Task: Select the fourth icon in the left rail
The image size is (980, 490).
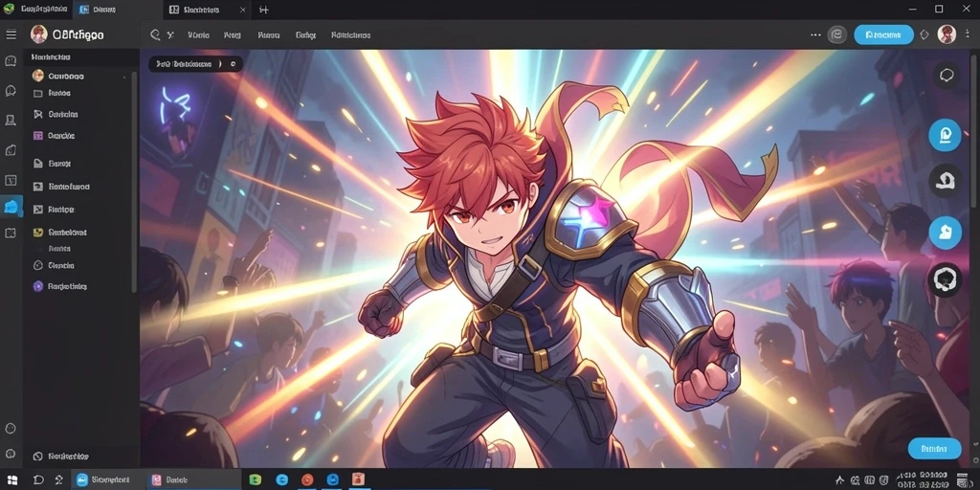Action: (11, 150)
